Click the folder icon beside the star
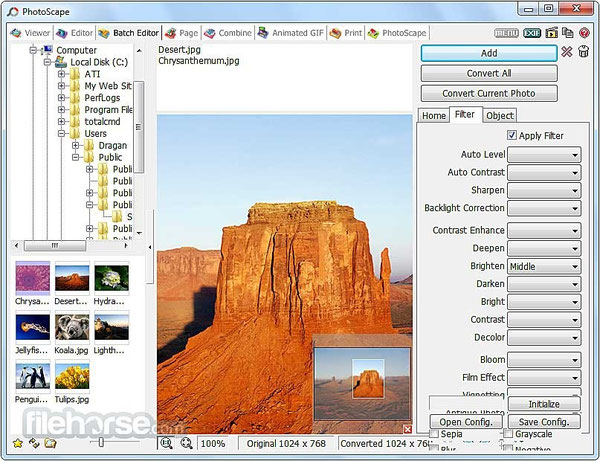 (x=50, y=443)
